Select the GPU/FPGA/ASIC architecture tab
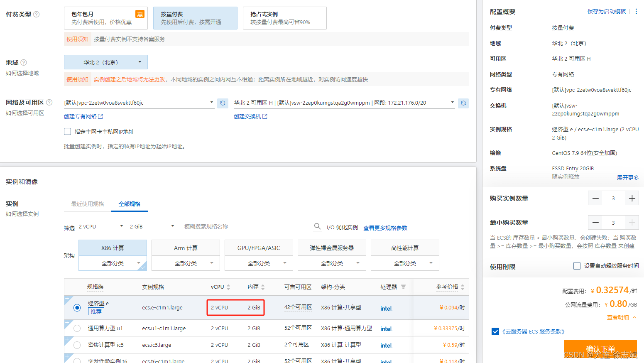 [258, 248]
